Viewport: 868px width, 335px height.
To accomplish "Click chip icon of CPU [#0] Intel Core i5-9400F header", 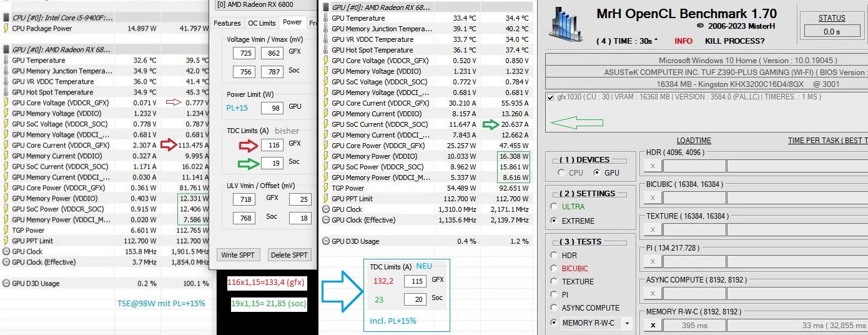I will (x=6, y=17).
